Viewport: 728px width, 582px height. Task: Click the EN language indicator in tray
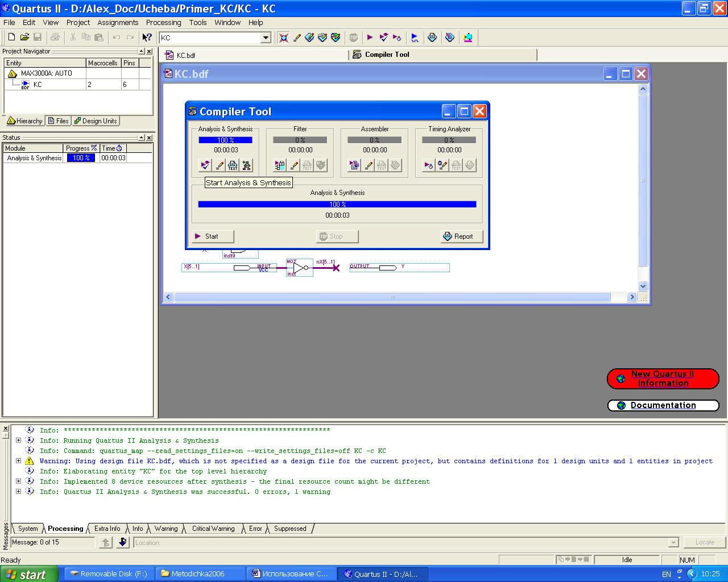coord(667,574)
